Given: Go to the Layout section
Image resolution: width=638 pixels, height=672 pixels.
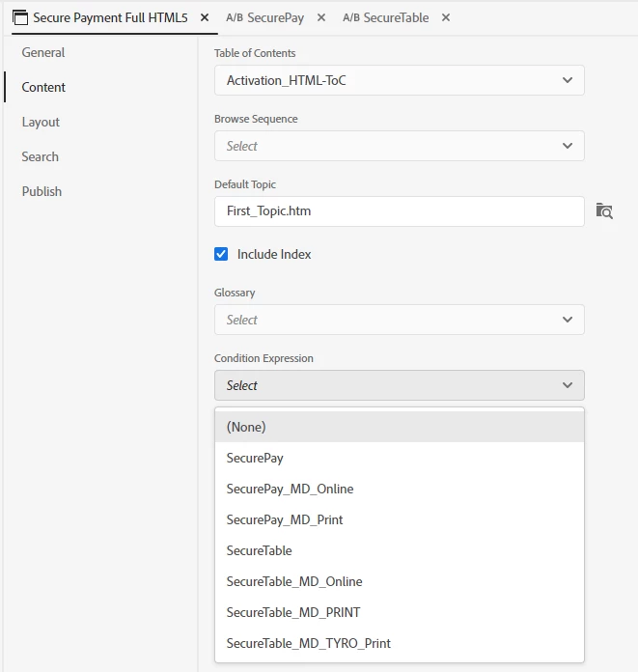Looking at the screenshot, I should (41, 122).
